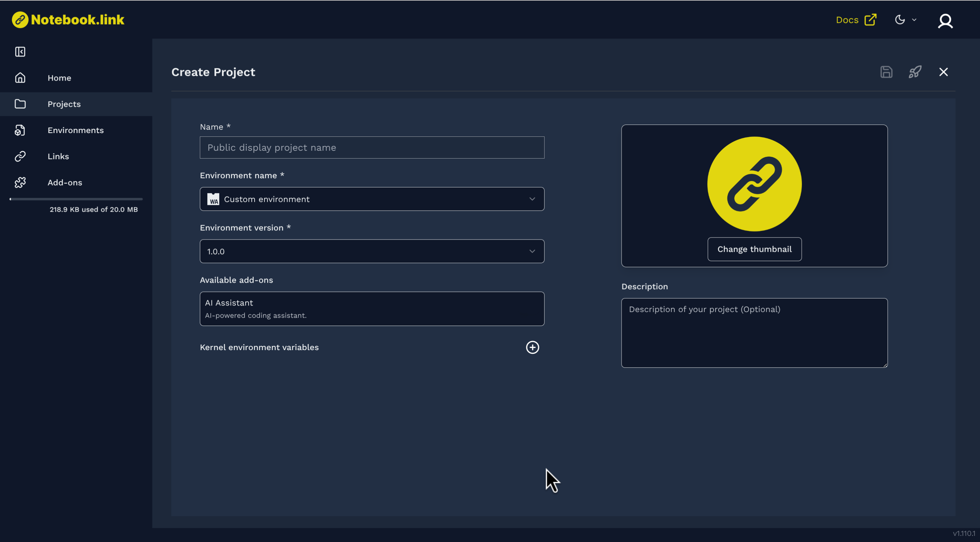Switch to the Projects section

pyautogui.click(x=64, y=104)
